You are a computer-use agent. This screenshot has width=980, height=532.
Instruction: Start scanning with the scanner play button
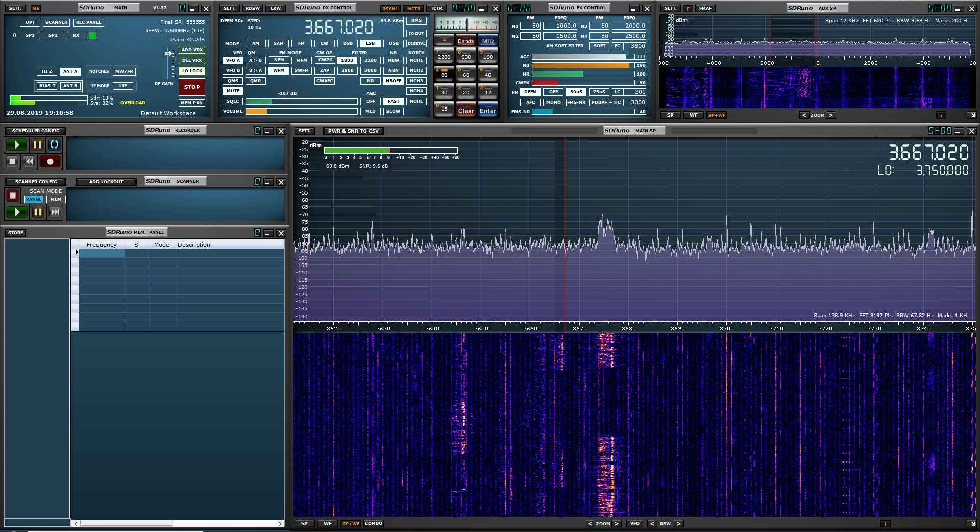(16, 212)
